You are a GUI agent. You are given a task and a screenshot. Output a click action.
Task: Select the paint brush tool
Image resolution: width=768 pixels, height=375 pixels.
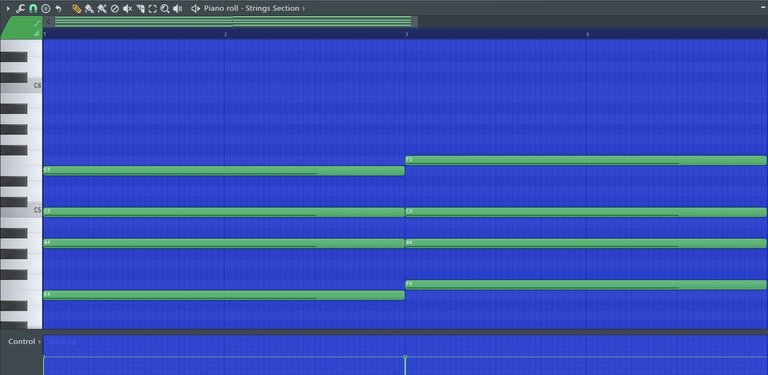tap(89, 8)
